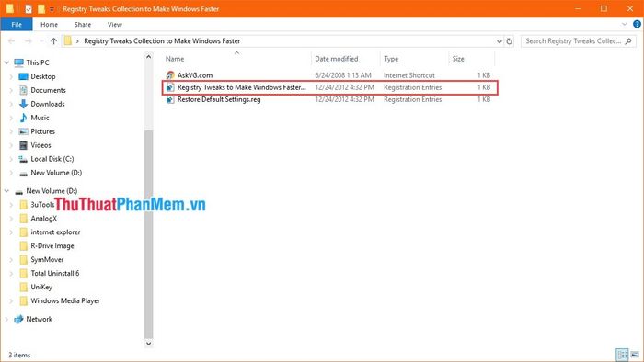Image resolution: width=644 pixels, height=362 pixels.
Task: Expand the AnalogX folder node
Action: 11,219
